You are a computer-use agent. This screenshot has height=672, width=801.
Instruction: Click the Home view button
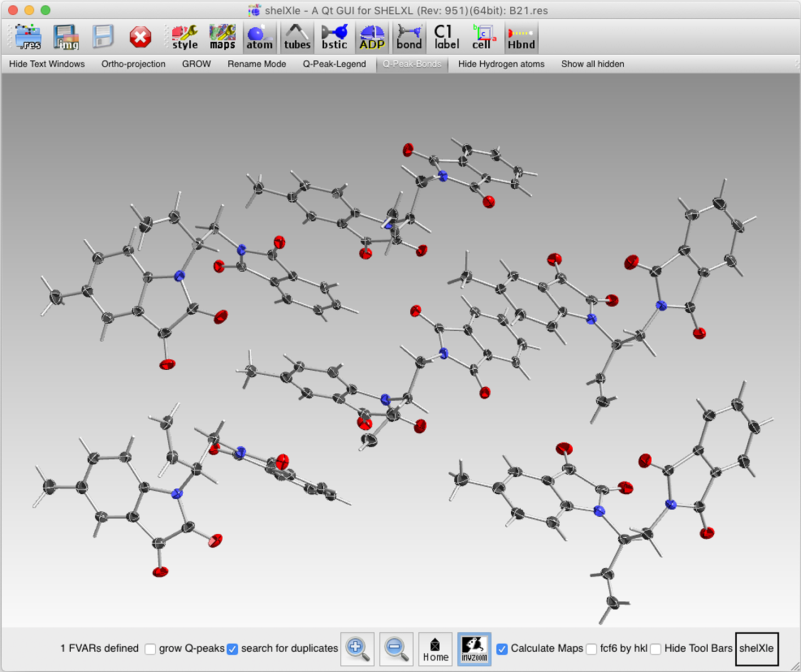click(x=436, y=649)
